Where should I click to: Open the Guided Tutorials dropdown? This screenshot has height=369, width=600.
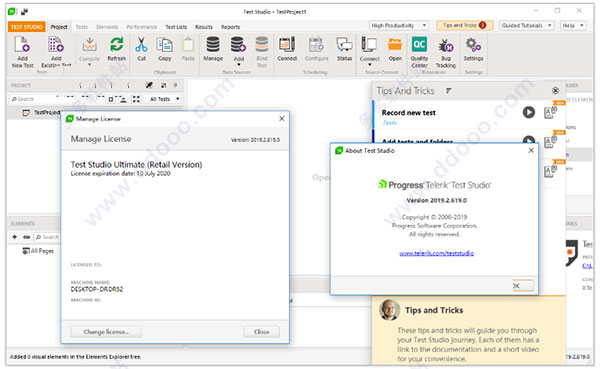[x=527, y=26]
